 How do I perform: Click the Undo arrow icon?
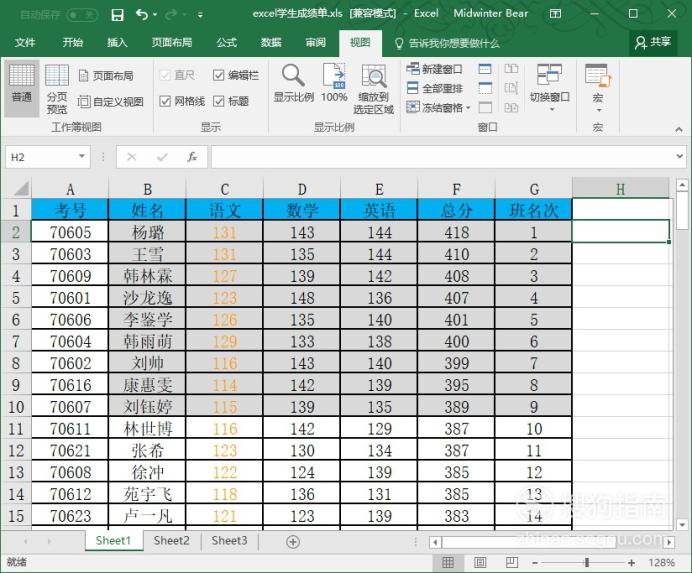[142, 15]
